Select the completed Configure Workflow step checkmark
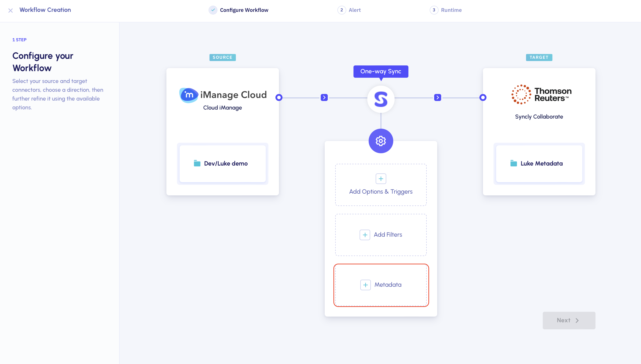641x364 pixels. tap(213, 10)
